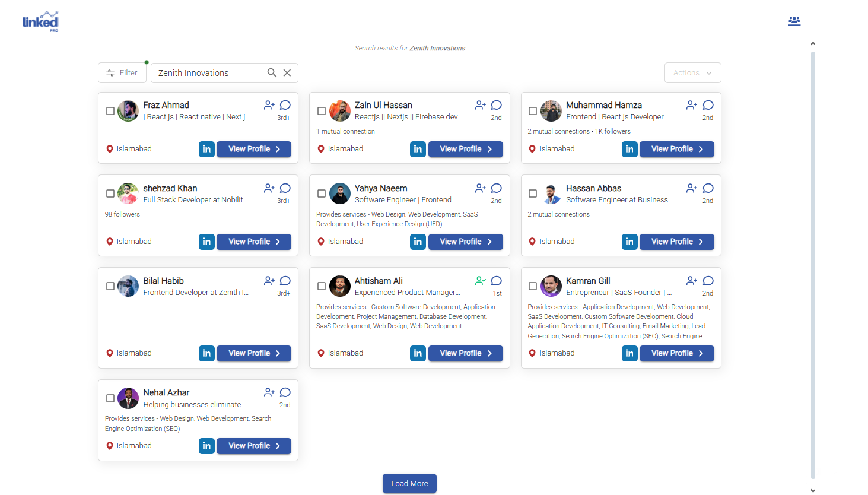Screen dimensions: 868x495
Task: Check the box next to Bilal Habib
Action: [110, 286]
